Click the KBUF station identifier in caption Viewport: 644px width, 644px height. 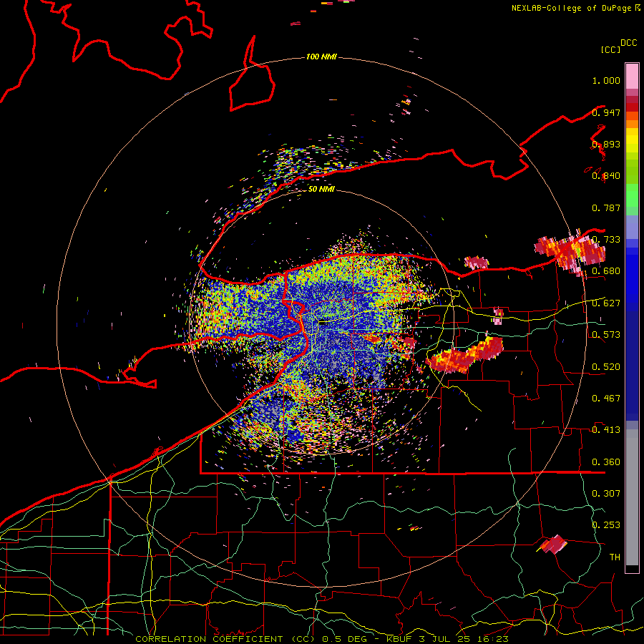click(x=399, y=639)
